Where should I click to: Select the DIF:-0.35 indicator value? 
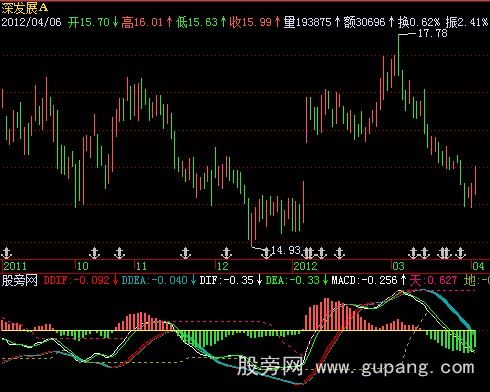(x=227, y=280)
